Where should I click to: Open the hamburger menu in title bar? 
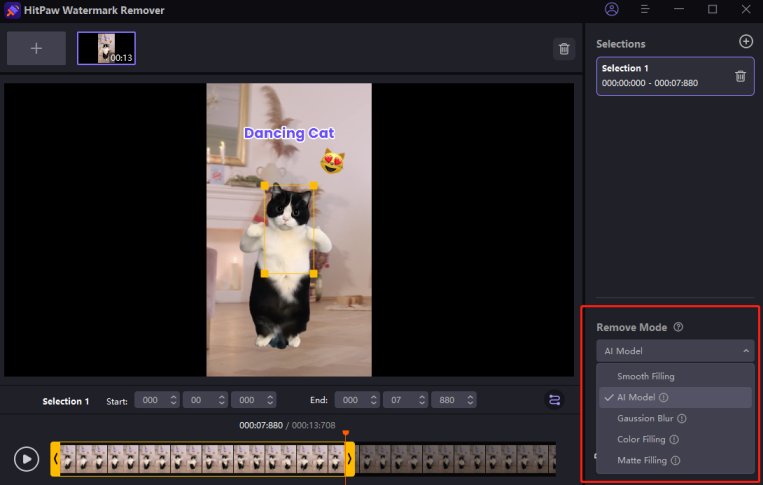(646, 9)
